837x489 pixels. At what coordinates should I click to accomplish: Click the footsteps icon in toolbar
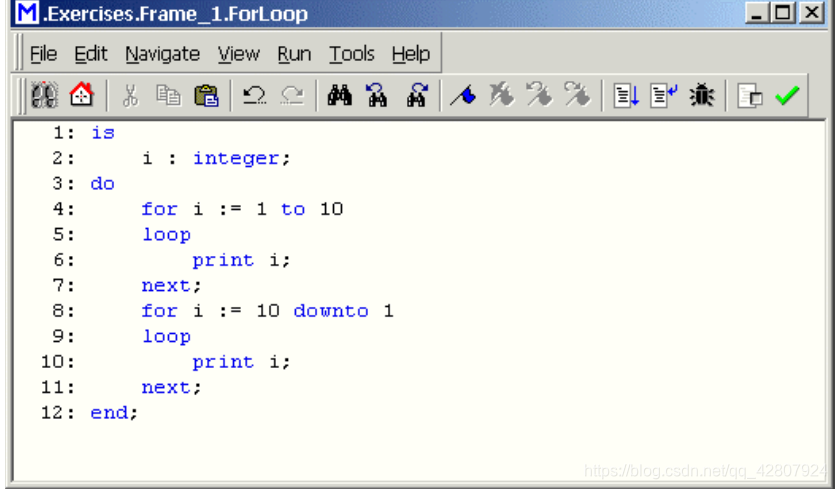pyautogui.click(x=44, y=96)
